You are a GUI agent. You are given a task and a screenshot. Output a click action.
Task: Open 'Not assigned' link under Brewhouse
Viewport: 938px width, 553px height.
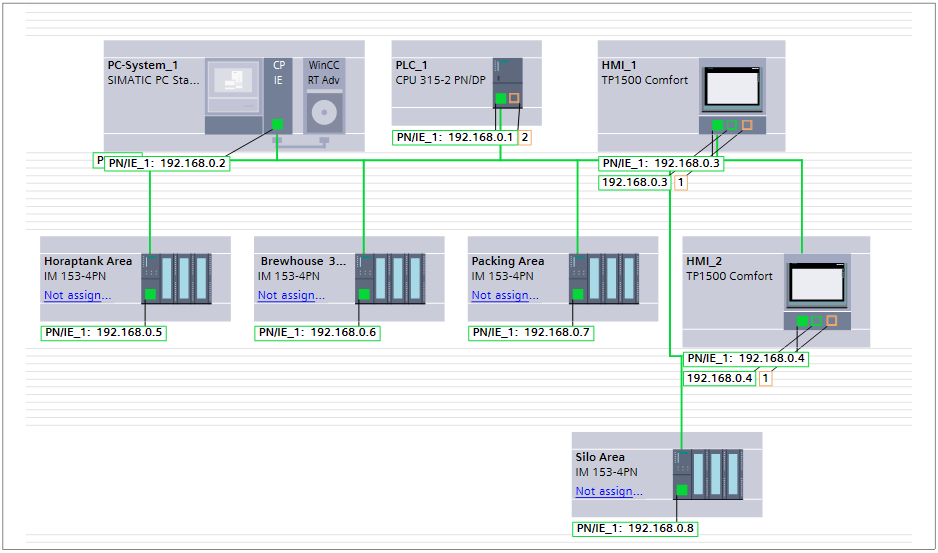(291, 295)
